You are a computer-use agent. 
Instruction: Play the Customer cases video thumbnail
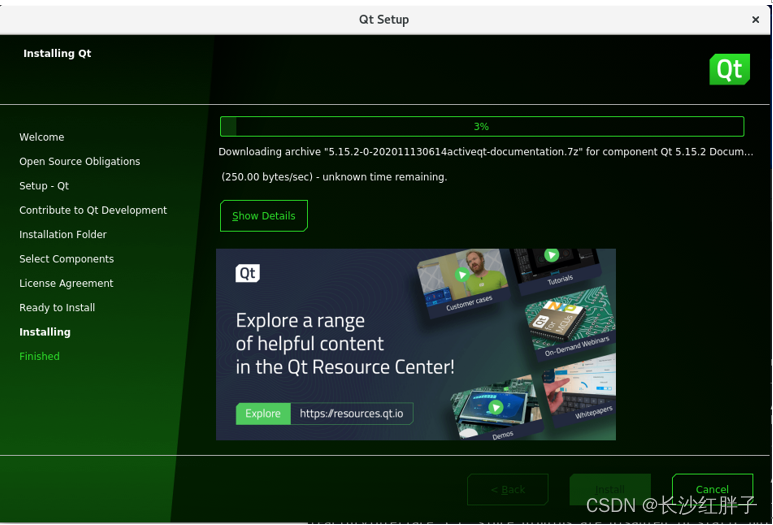pos(462,275)
